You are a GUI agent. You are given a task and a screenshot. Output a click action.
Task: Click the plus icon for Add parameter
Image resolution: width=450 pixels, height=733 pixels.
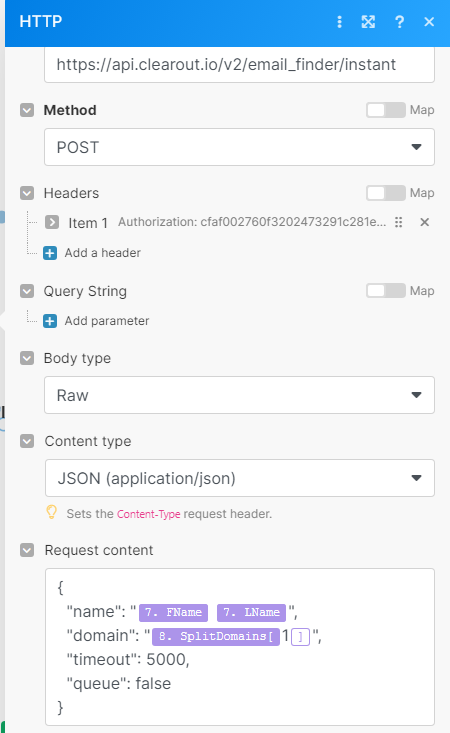point(50,321)
